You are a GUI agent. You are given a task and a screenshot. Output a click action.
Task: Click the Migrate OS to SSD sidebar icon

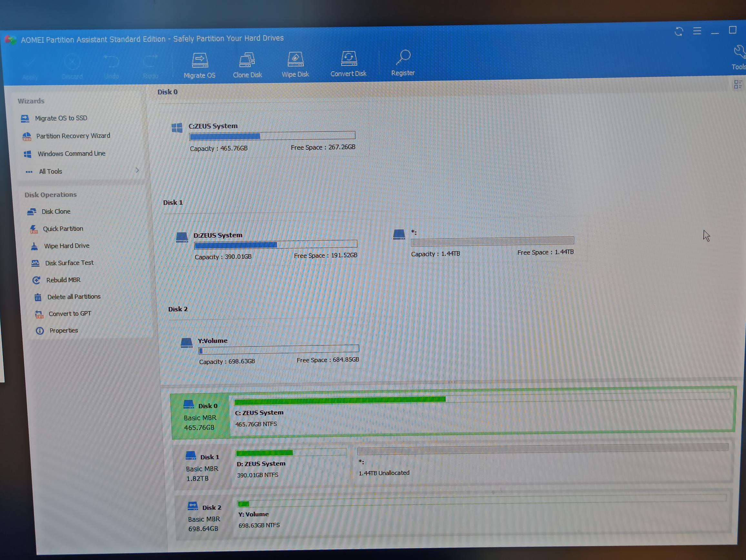pos(25,119)
